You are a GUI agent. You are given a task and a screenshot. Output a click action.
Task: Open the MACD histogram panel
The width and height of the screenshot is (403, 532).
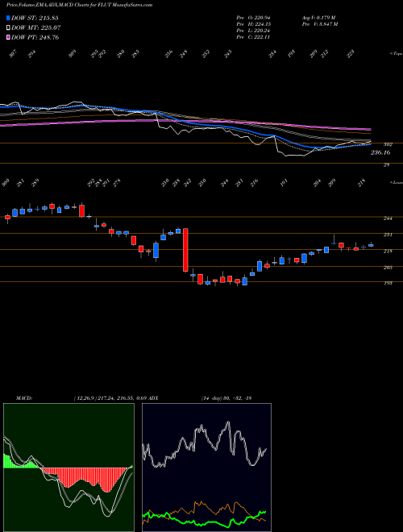tap(69, 468)
